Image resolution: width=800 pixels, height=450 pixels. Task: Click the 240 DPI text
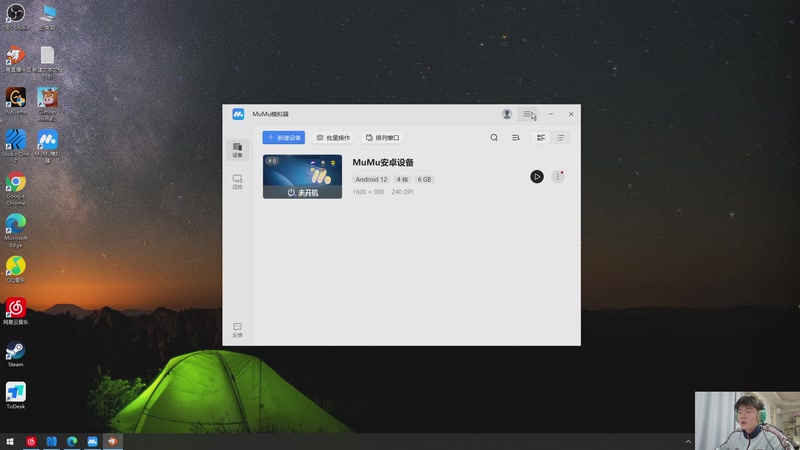(x=402, y=192)
